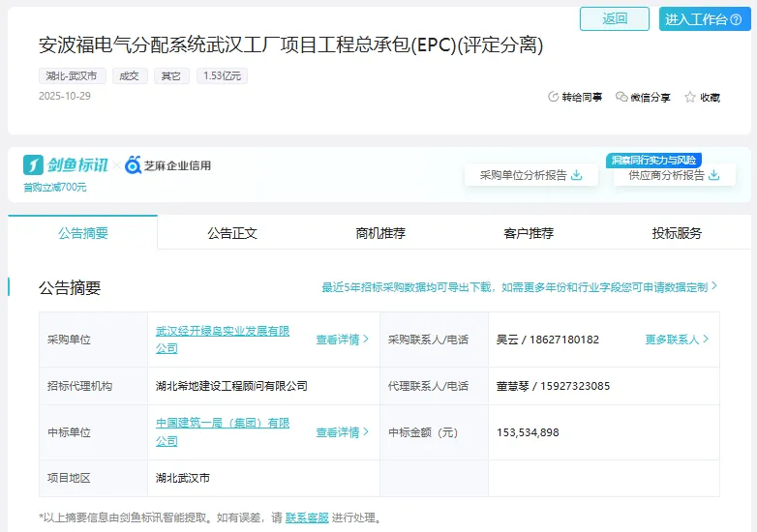Image resolution: width=757 pixels, height=532 pixels.
Task: Open the 武汉经开绿岛实业发展有限公司 company link
Action: point(223,340)
